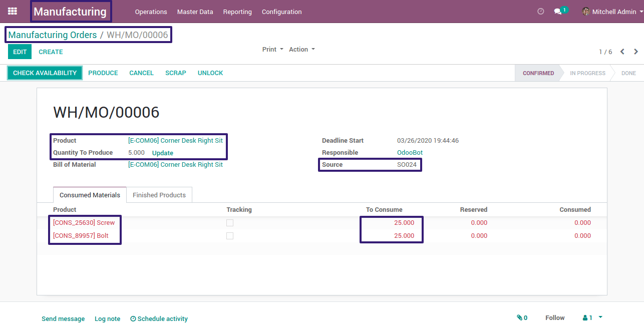The image size is (644, 327).
Task: Click the Bolt To Consume 25.000 value
Action: point(404,236)
